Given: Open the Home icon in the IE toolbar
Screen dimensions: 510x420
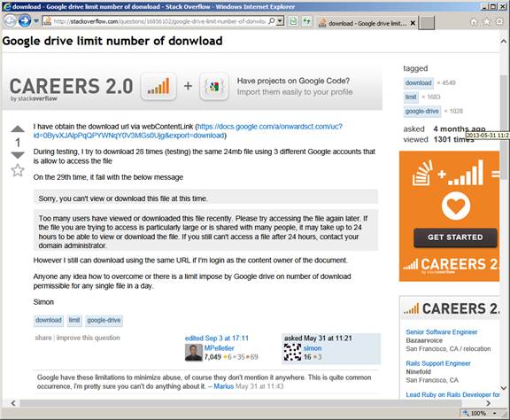Looking at the screenshot, I should tap(474, 22).
